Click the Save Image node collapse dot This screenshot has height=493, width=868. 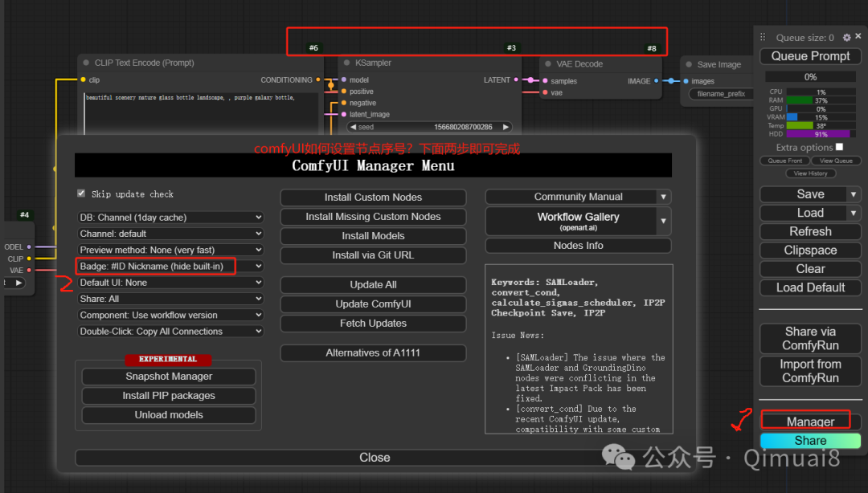[689, 64]
